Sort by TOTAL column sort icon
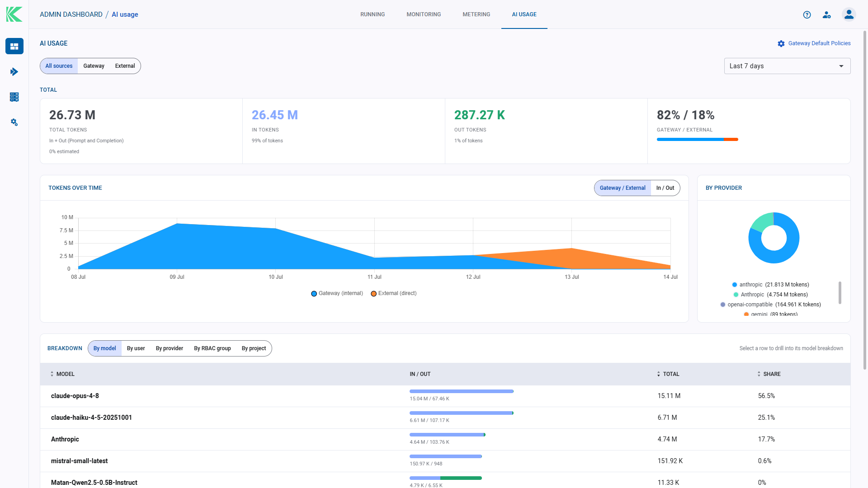 coord(659,374)
